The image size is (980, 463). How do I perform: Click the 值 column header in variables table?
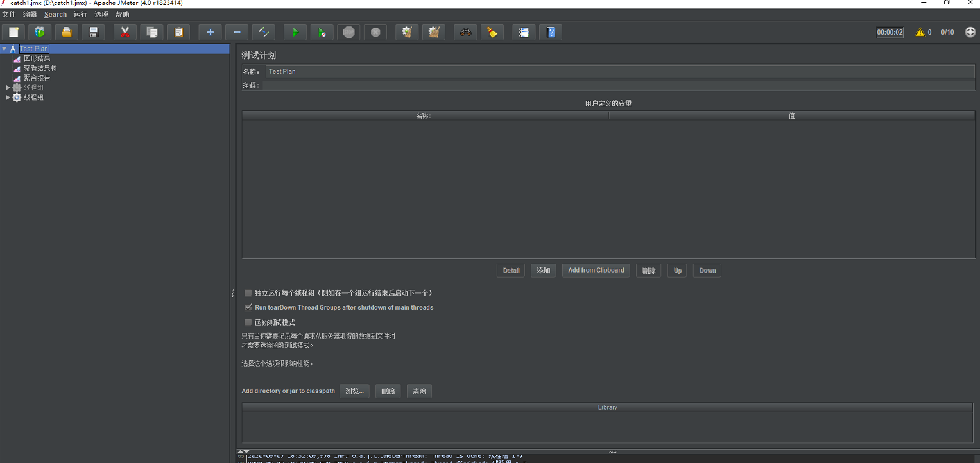click(792, 116)
